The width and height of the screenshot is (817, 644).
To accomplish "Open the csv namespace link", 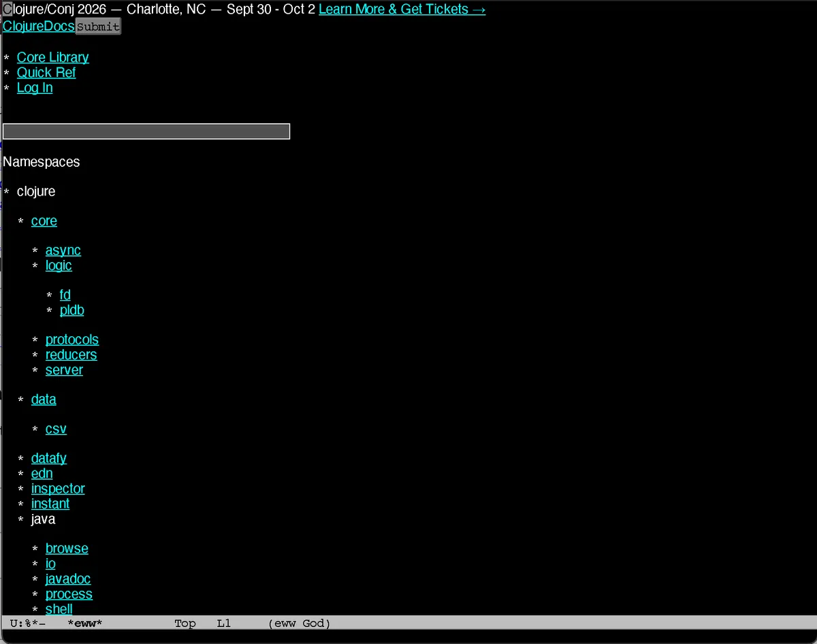I will [x=56, y=429].
